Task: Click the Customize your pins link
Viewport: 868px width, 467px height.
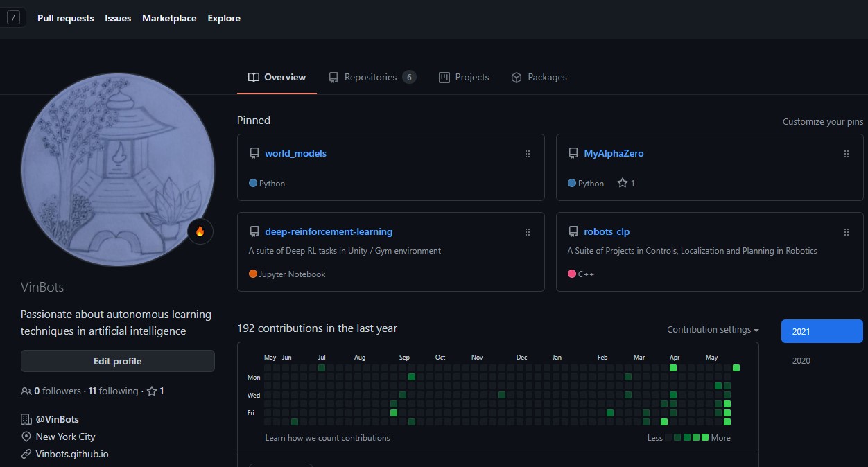Action: pyautogui.click(x=823, y=122)
